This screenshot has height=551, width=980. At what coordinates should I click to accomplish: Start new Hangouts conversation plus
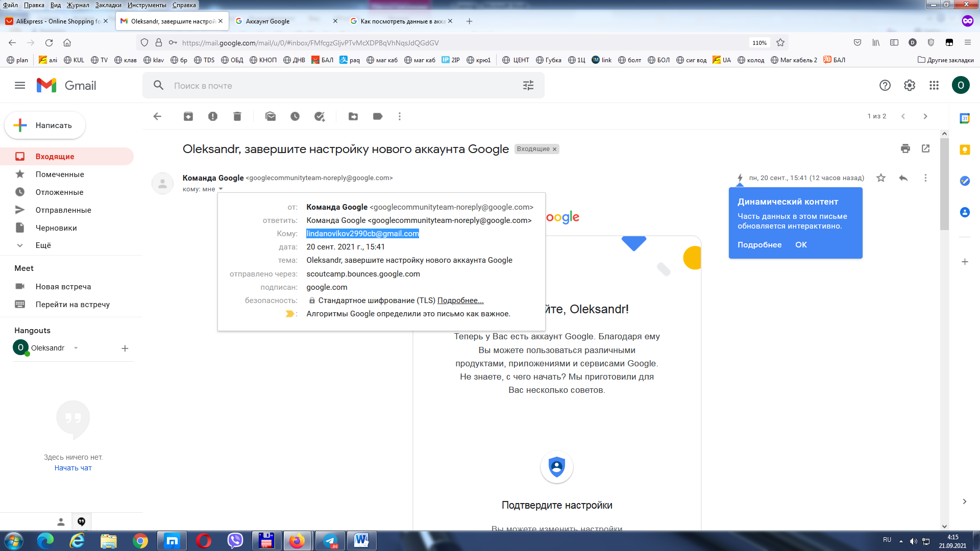pos(125,348)
